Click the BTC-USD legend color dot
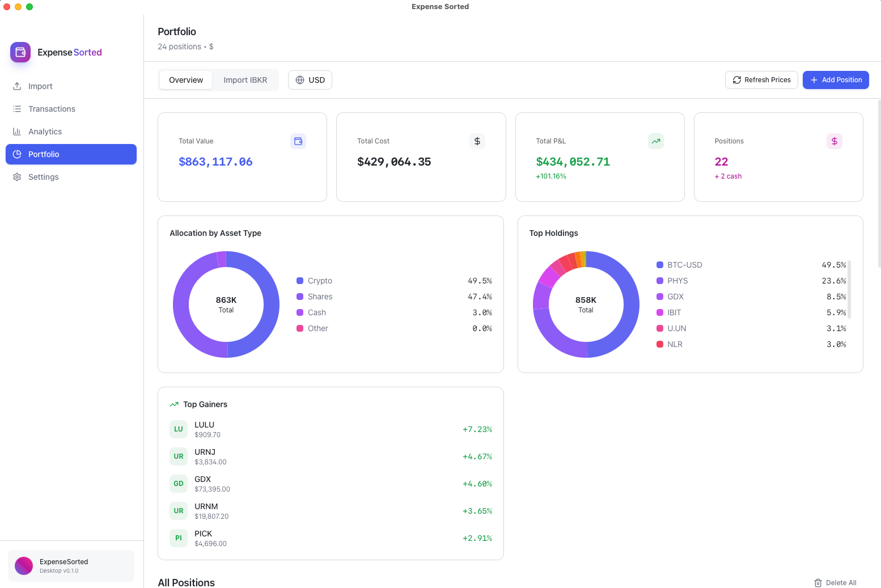Screen dimensions: 881x588 [660, 265]
